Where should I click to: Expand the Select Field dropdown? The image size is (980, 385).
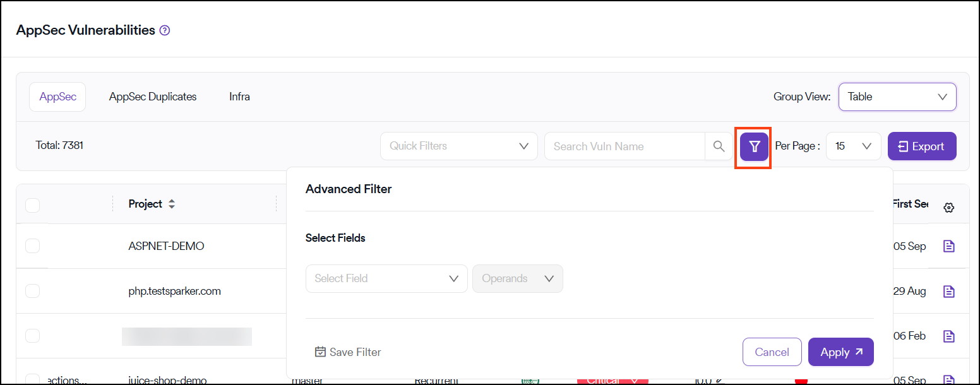386,278
